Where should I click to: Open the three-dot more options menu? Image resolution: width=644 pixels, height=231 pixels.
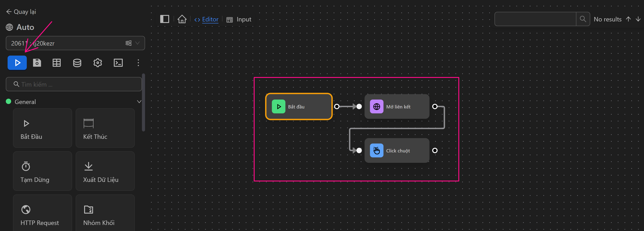(138, 63)
